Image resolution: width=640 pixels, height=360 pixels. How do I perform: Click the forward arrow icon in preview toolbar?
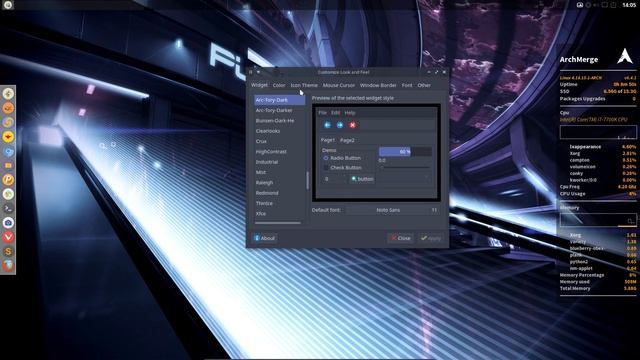(340, 125)
